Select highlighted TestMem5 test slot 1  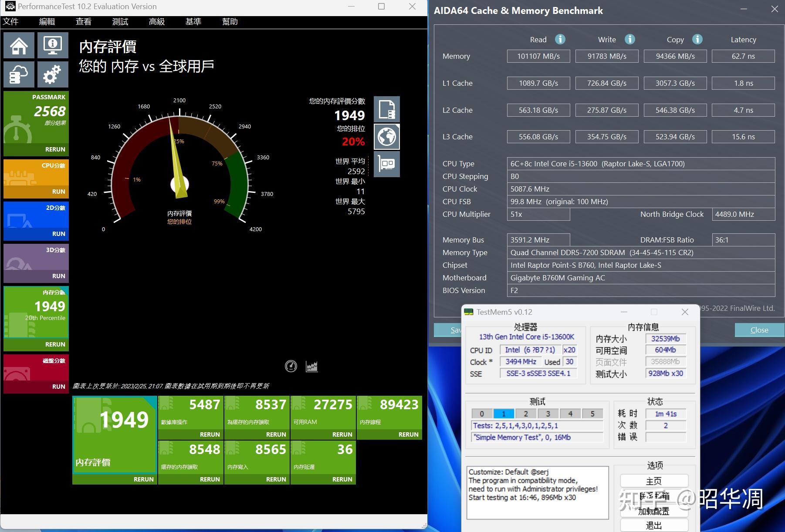[504, 414]
